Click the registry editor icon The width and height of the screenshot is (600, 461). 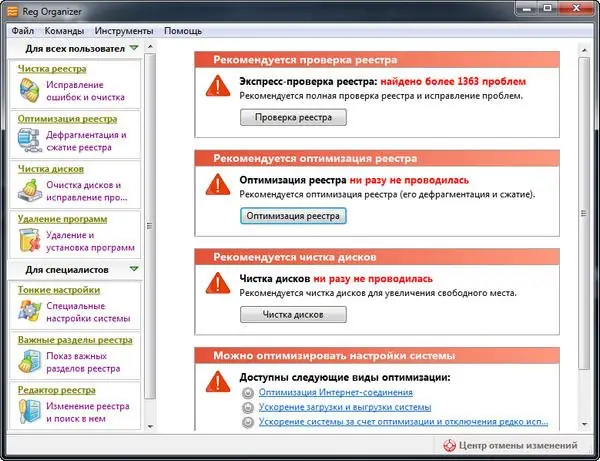point(29,411)
